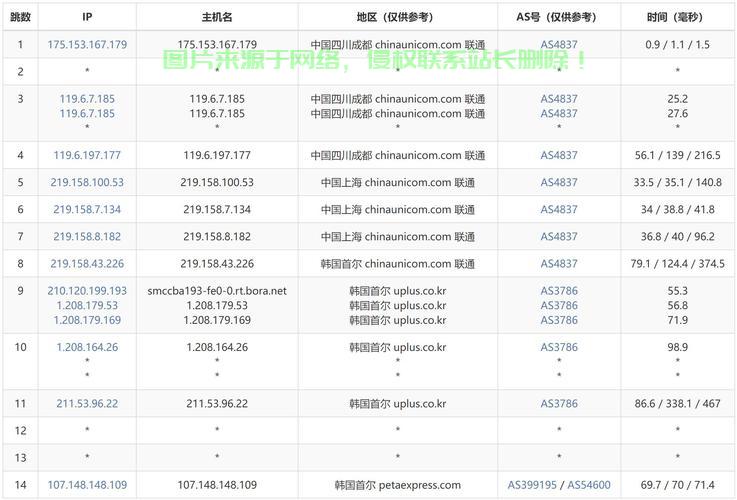Click the 主机名 column header
737x500 pixels.
point(217,17)
